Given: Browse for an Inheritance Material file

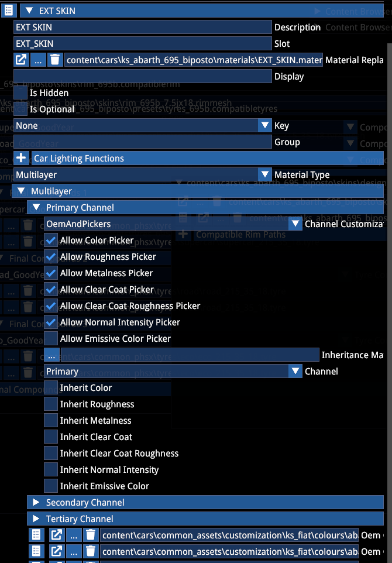Looking at the screenshot, I should (51, 355).
